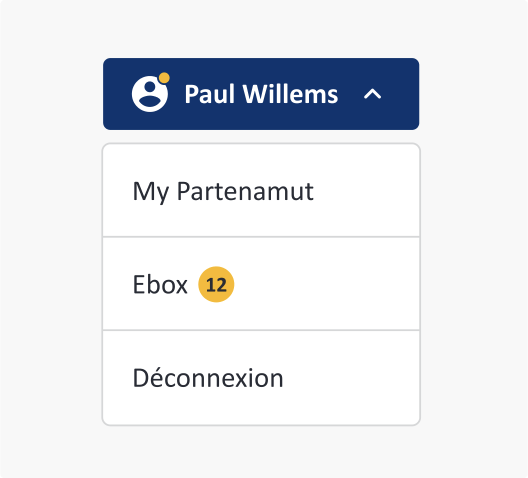Click the user avatar icon
The width and height of the screenshot is (528, 478).
point(150,94)
